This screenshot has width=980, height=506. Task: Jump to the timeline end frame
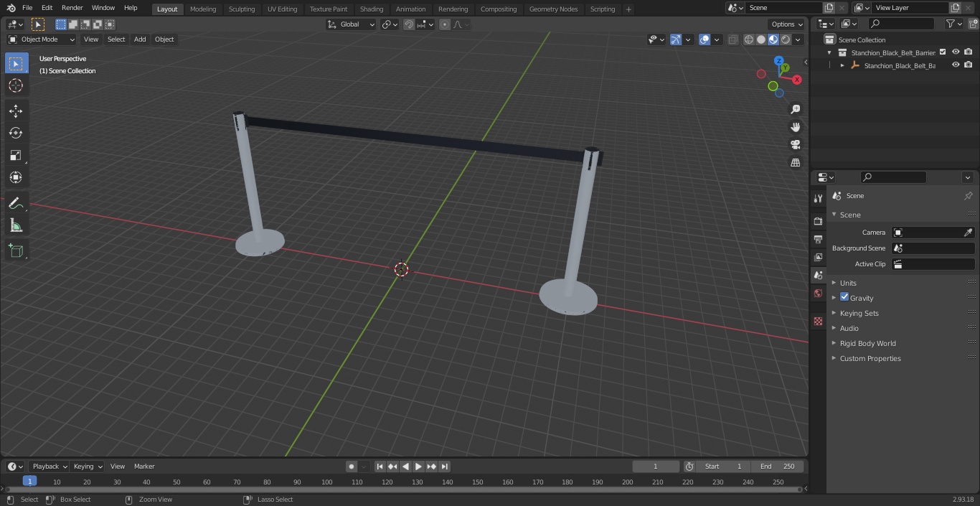[x=445, y=467]
